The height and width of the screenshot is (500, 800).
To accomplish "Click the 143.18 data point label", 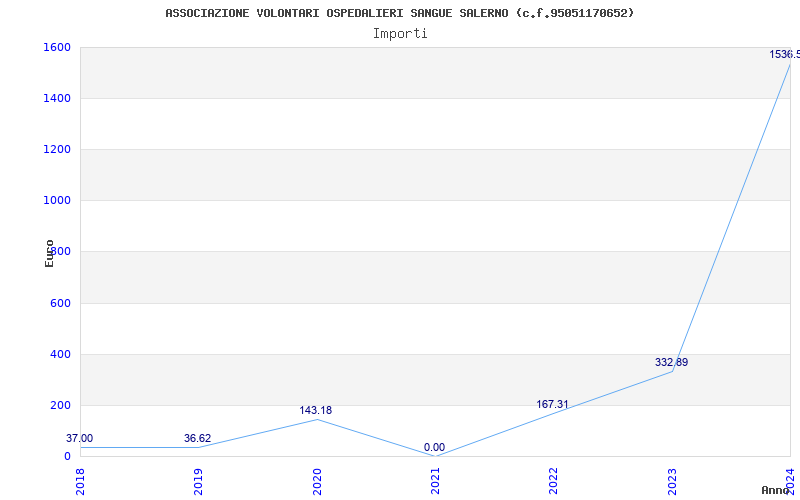I will (x=316, y=410).
